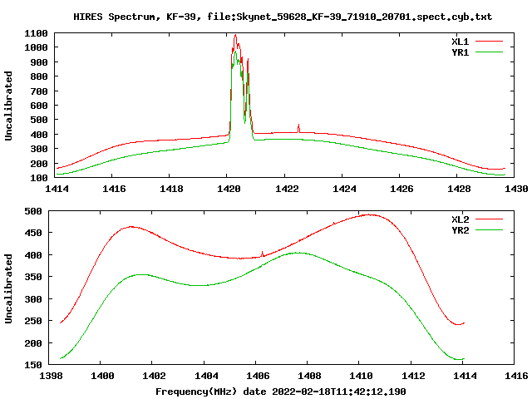The height and width of the screenshot is (399, 532).
Task: Click the 700 y-axis tick label
Action: click(39, 91)
